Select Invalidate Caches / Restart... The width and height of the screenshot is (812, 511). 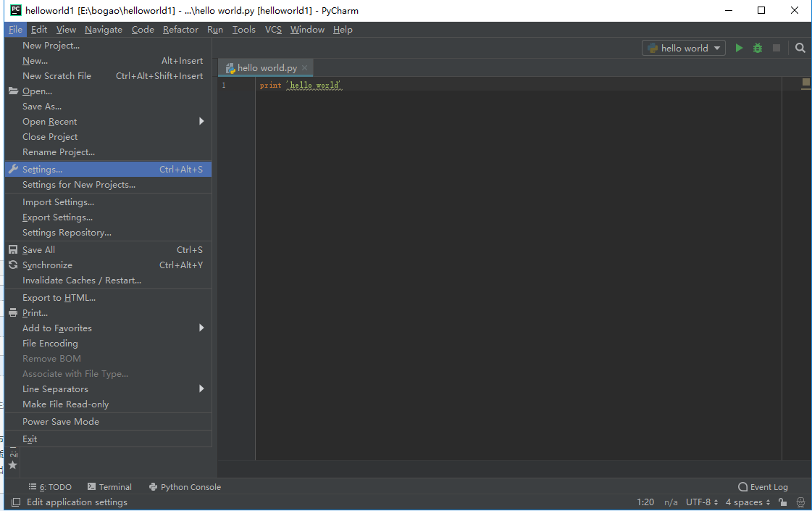[x=108, y=281]
